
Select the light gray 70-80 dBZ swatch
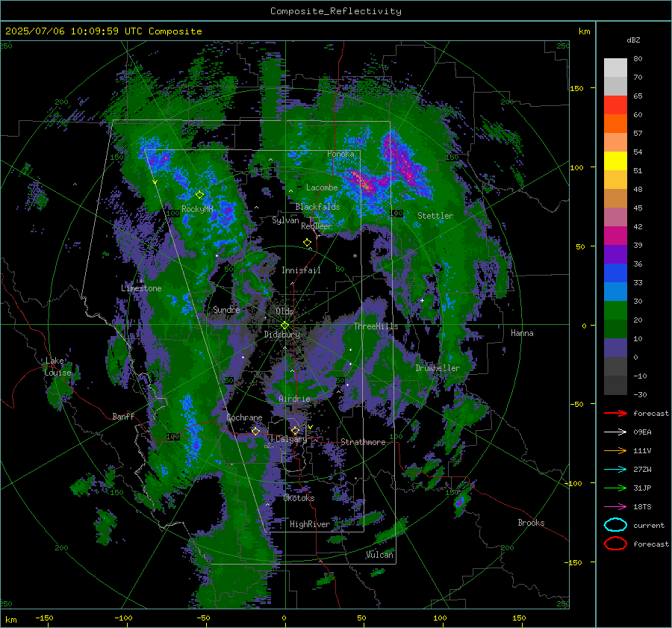pyautogui.click(x=615, y=68)
